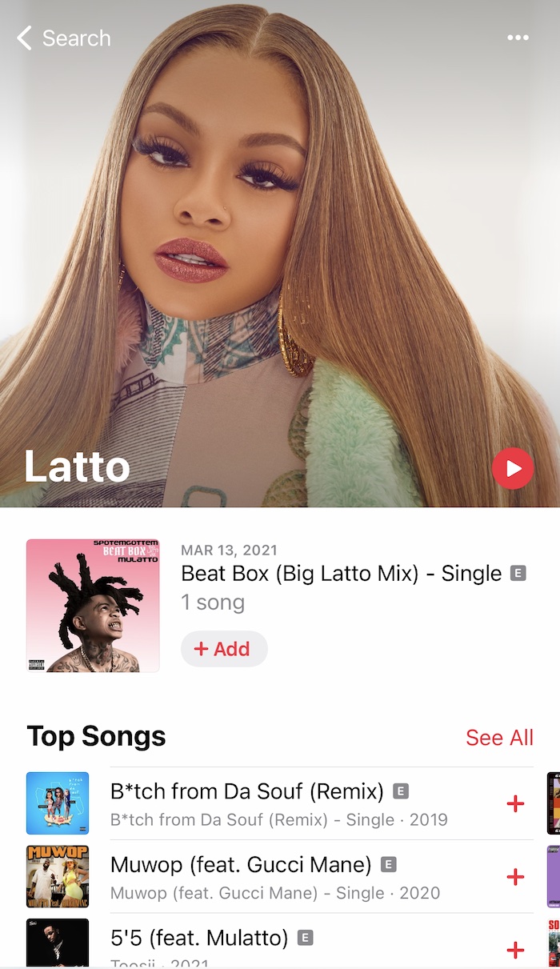The height and width of the screenshot is (969, 560).
Task: Open the three-dots more options menu
Action: (x=518, y=38)
